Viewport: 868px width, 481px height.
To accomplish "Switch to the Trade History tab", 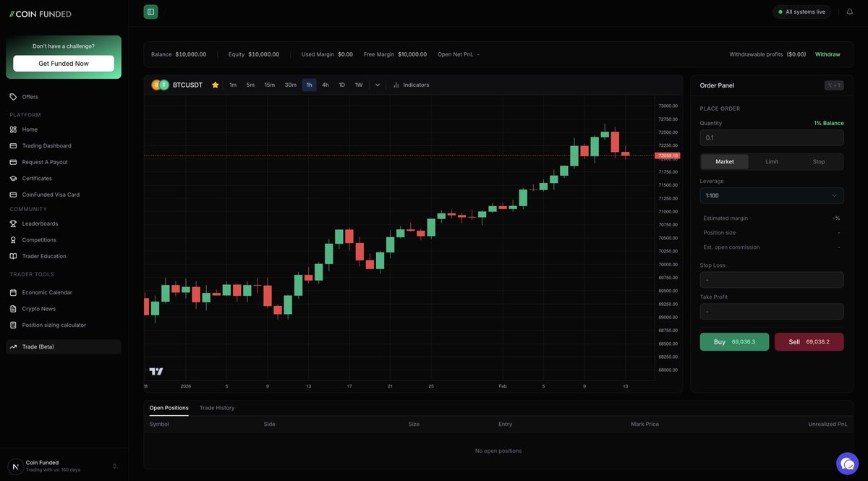I will (216, 406).
